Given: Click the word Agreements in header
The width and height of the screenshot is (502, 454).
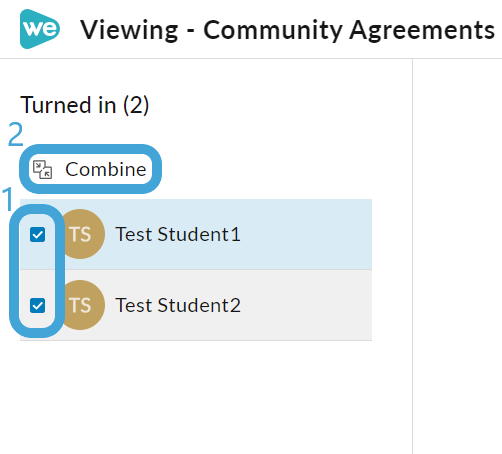Looking at the screenshot, I should [x=422, y=31].
